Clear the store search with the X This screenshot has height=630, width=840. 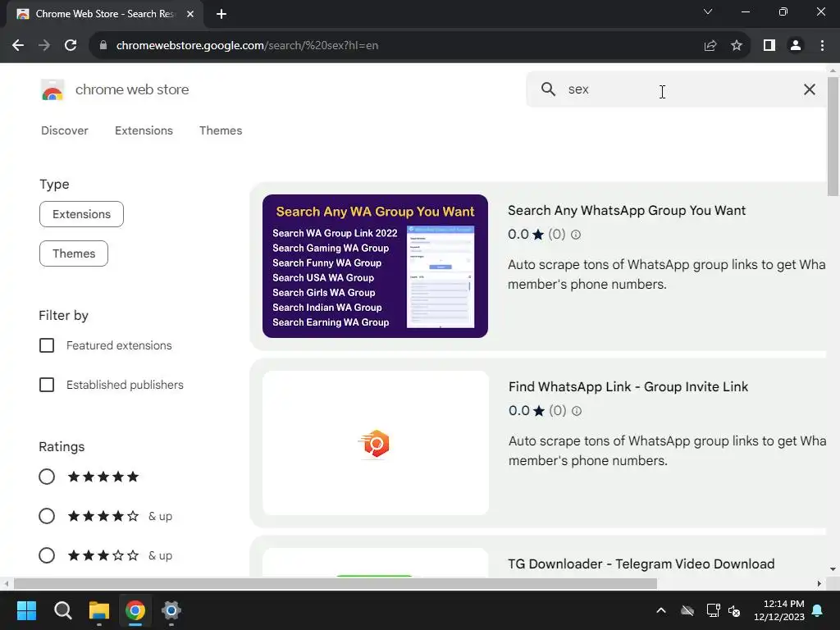coord(810,89)
